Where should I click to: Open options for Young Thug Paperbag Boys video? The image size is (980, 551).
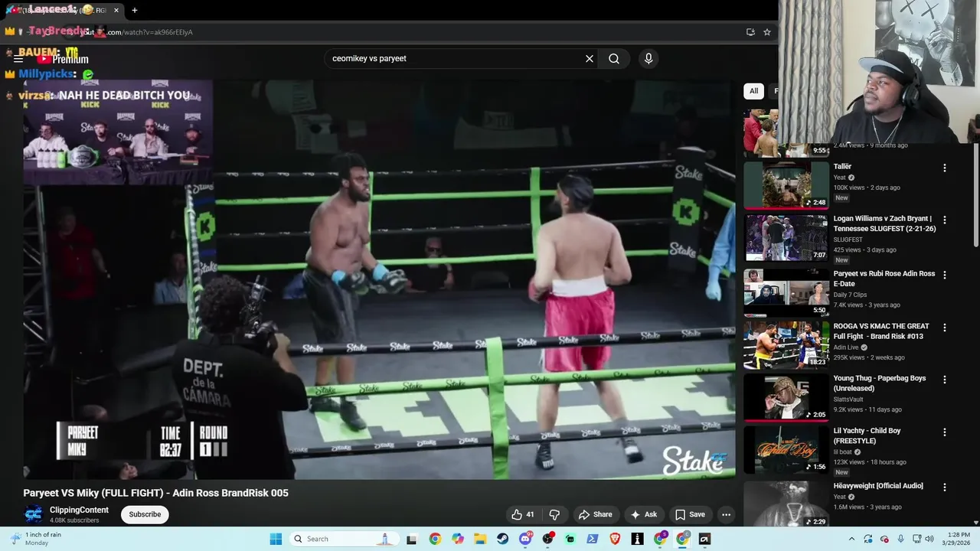[x=944, y=380]
